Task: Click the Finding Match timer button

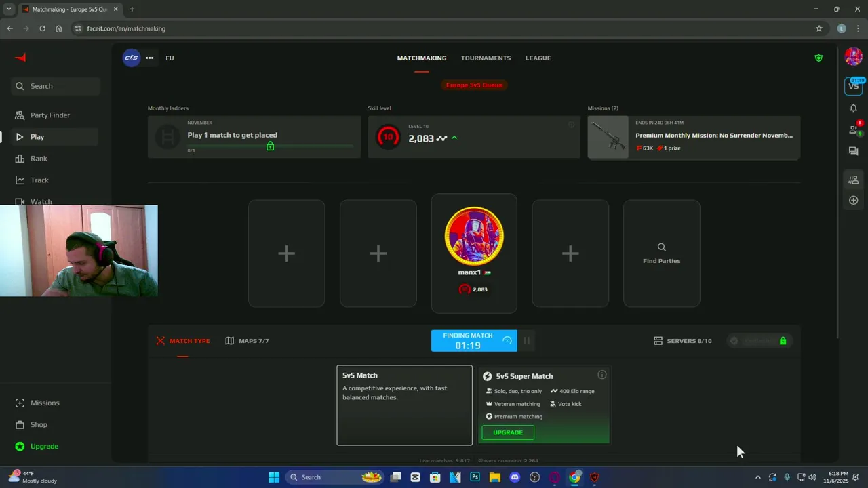Action: click(474, 341)
